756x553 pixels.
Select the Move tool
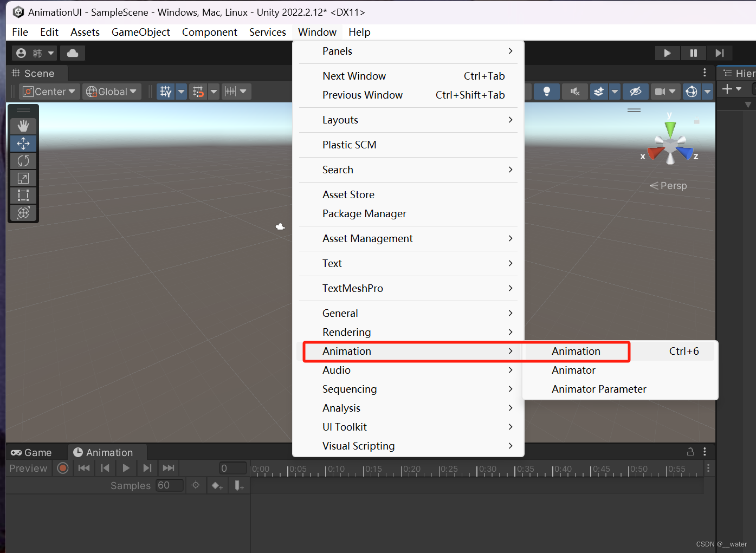[x=23, y=144]
